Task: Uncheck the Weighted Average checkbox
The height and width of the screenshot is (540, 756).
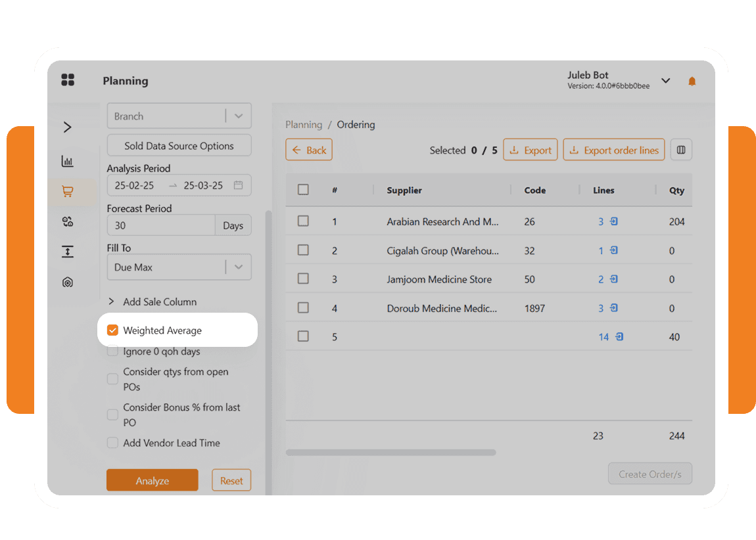Action: click(113, 330)
